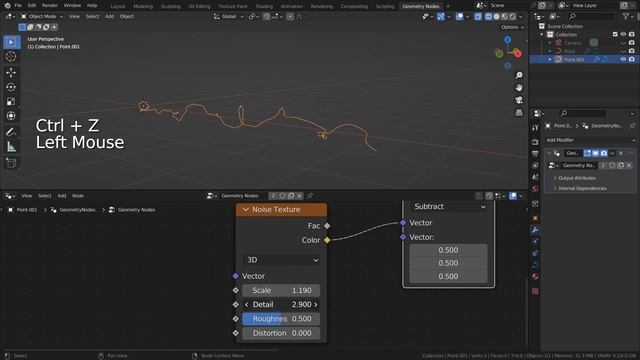Select the Measure tool

pos(11,147)
